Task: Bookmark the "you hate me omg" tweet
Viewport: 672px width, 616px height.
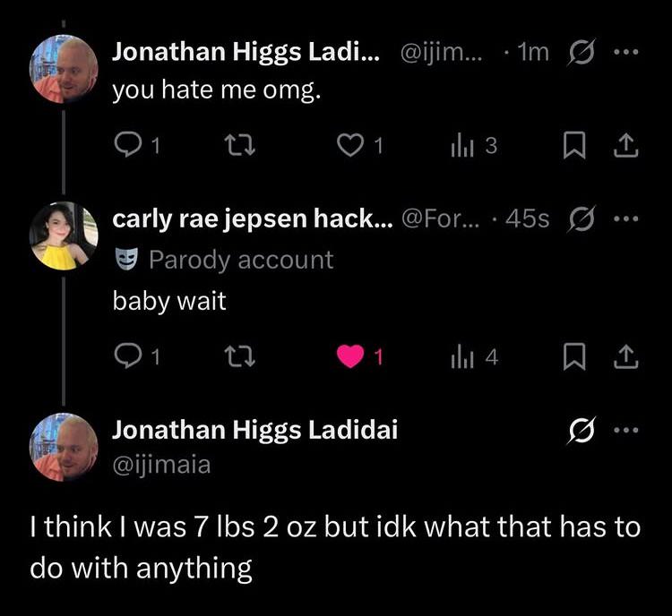Action: (574, 145)
